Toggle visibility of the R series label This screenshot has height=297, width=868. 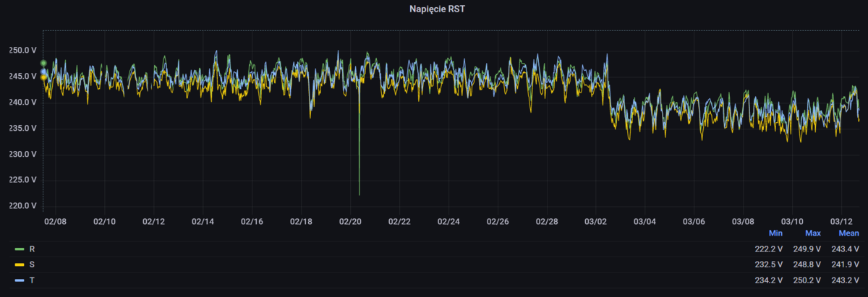pos(31,249)
